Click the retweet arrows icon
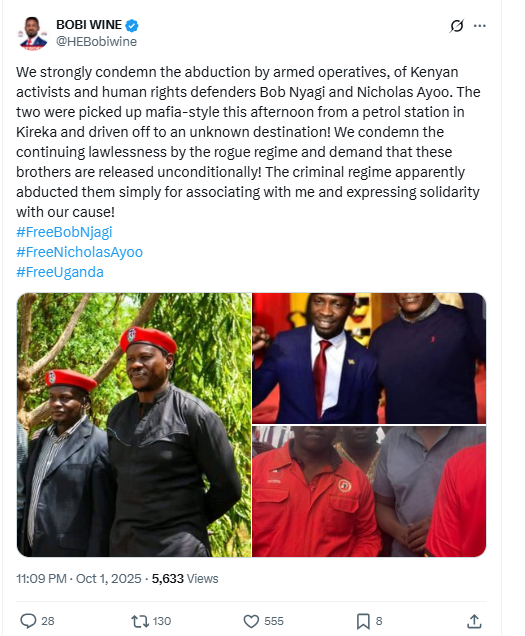 click(x=140, y=621)
